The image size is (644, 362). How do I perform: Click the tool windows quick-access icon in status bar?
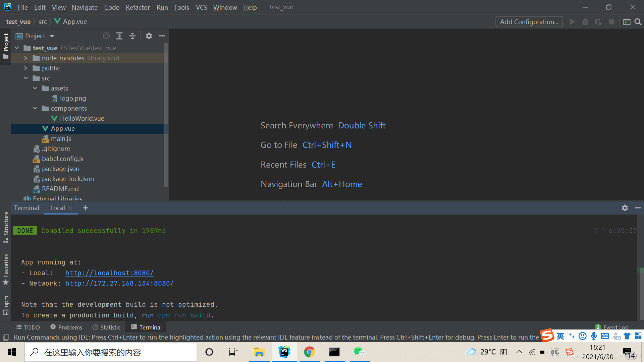(x=6, y=337)
